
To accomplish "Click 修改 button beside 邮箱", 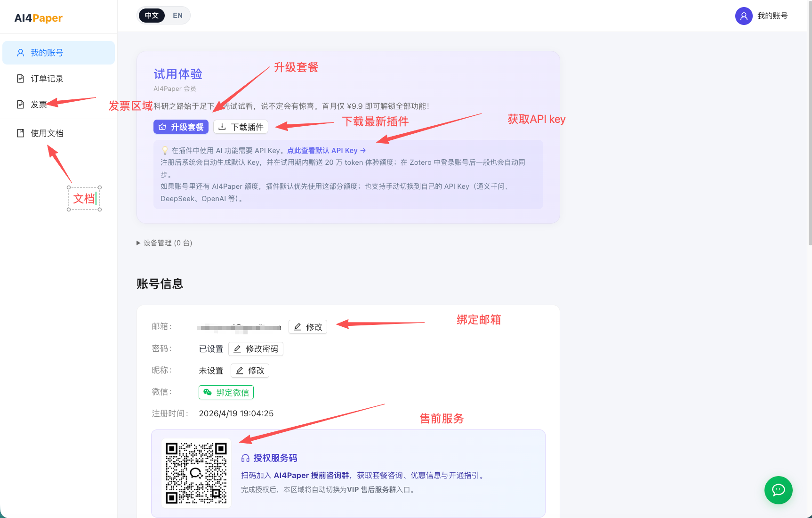I will tap(308, 327).
